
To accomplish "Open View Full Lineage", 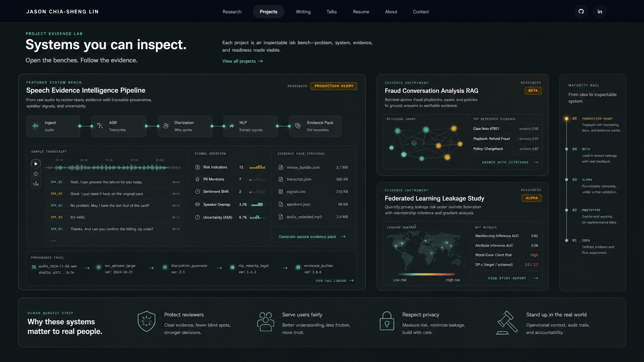I will (334, 281).
